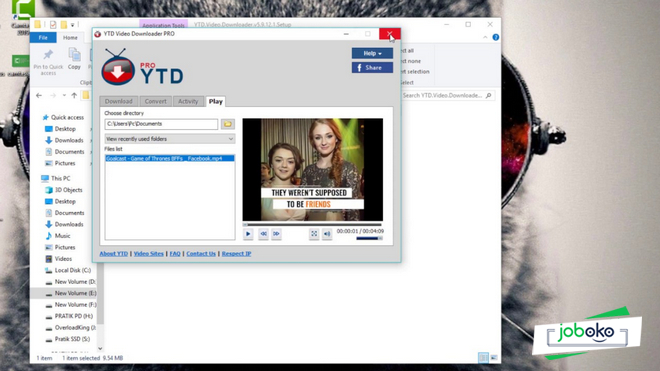Open Desktop under Quick access
660x371 pixels.
tap(60, 129)
